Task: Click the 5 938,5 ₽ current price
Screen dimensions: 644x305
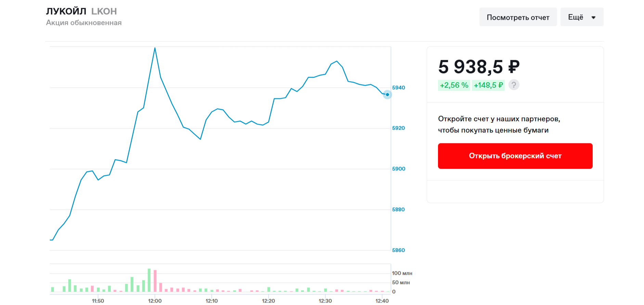Action: 479,66
